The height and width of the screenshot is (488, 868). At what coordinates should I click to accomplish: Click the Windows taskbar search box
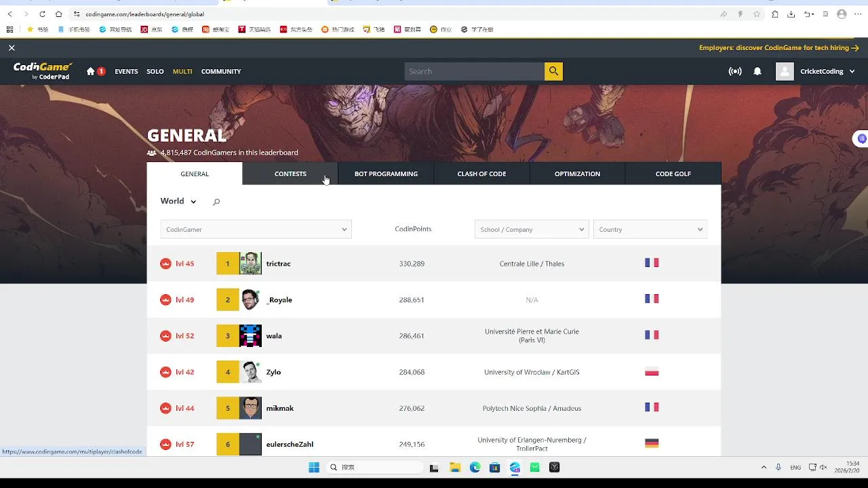tap(374, 467)
